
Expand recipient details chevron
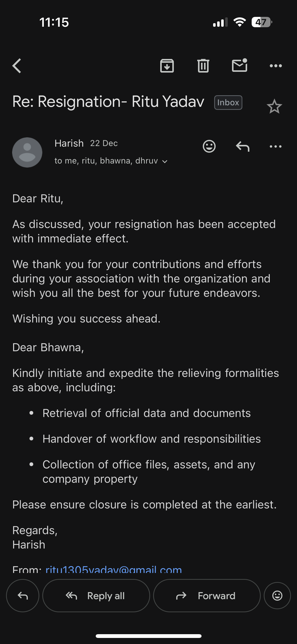[x=165, y=162]
